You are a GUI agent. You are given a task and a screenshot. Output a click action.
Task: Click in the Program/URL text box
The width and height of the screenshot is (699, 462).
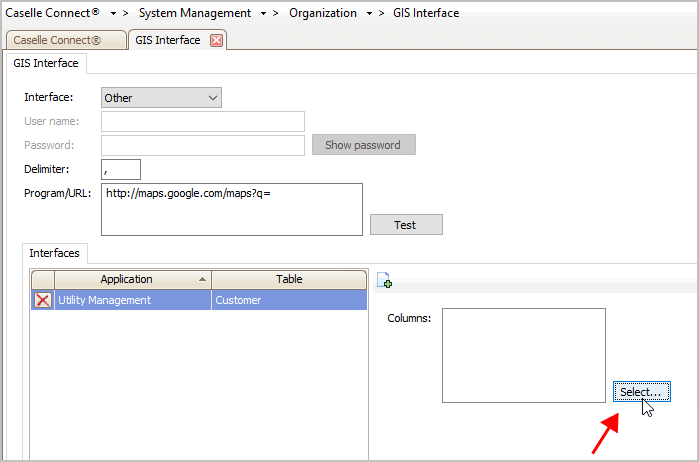click(x=232, y=209)
